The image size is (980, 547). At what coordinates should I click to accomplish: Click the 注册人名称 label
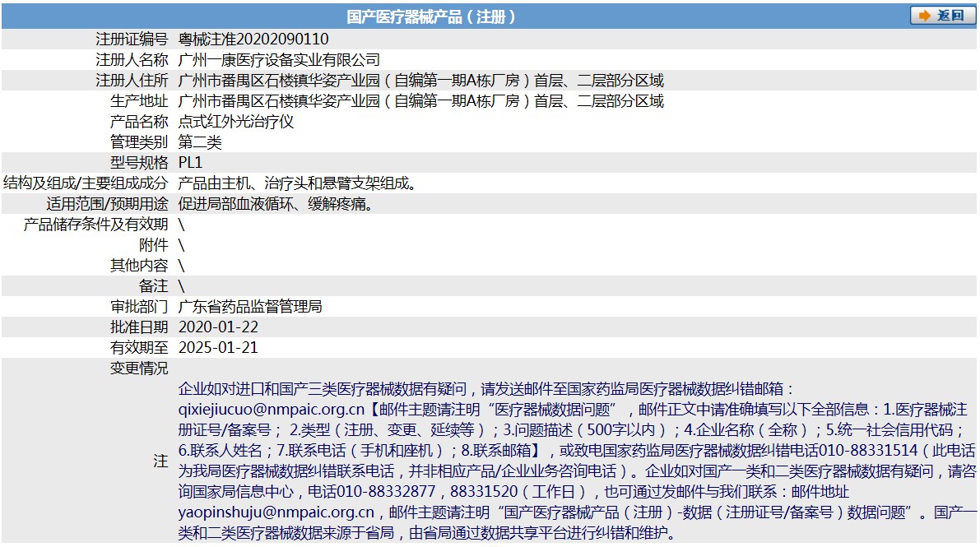point(132,59)
